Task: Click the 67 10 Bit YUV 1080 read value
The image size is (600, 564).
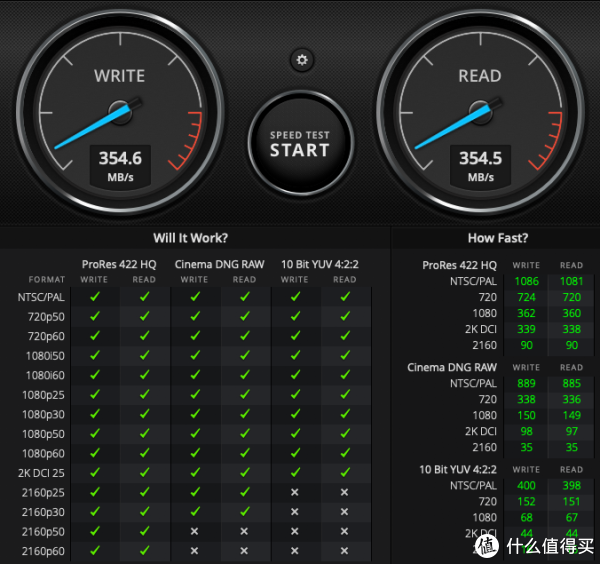Action: [x=572, y=518]
